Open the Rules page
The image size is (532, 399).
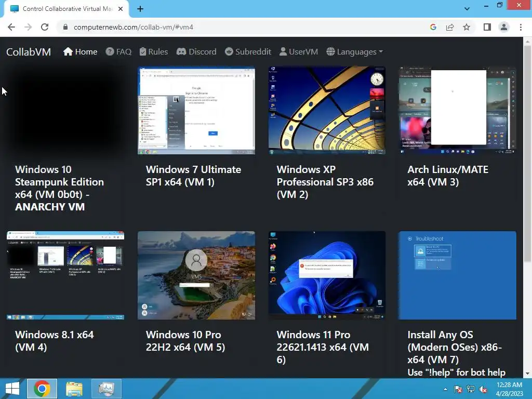pyautogui.click(x=154, y=52)
